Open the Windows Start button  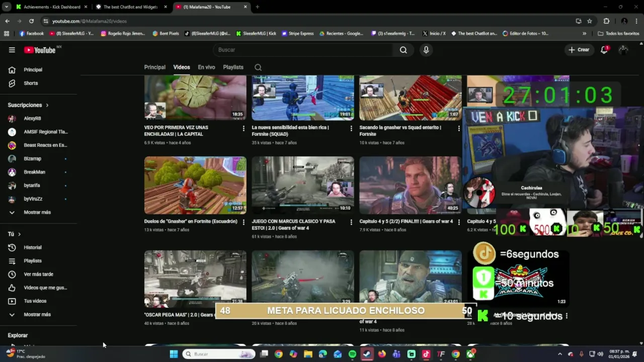[174, 354]
